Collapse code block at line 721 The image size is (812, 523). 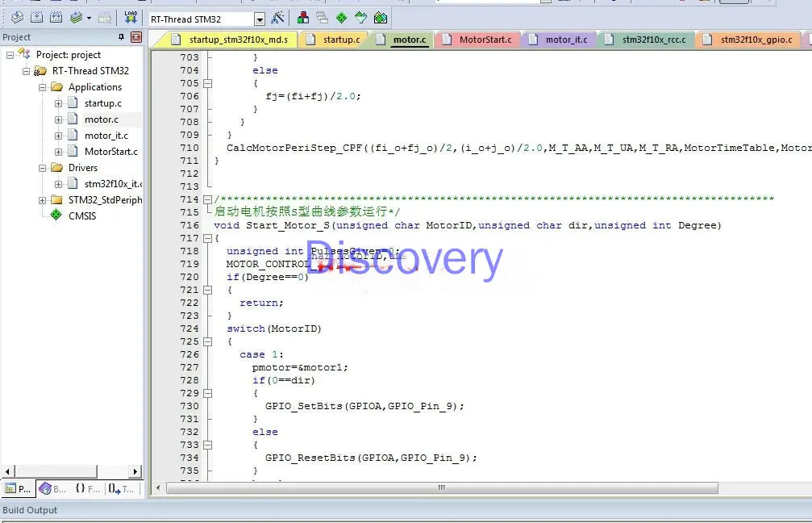[208, 290]
